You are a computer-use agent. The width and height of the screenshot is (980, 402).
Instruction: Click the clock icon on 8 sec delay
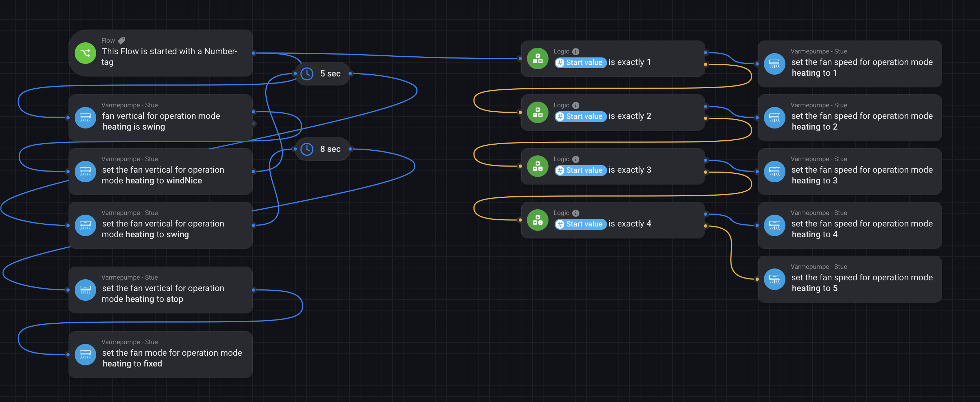click(x=307, y=149)
